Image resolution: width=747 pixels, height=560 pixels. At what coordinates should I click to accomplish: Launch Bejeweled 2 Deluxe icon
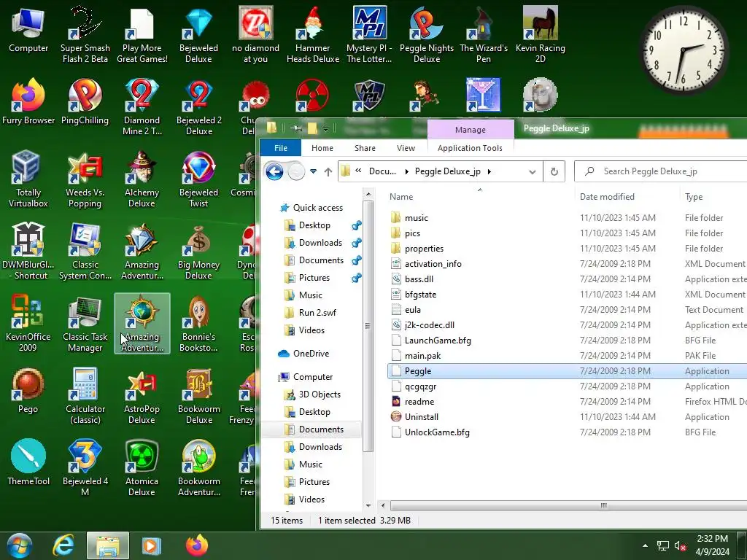(198, 106)
